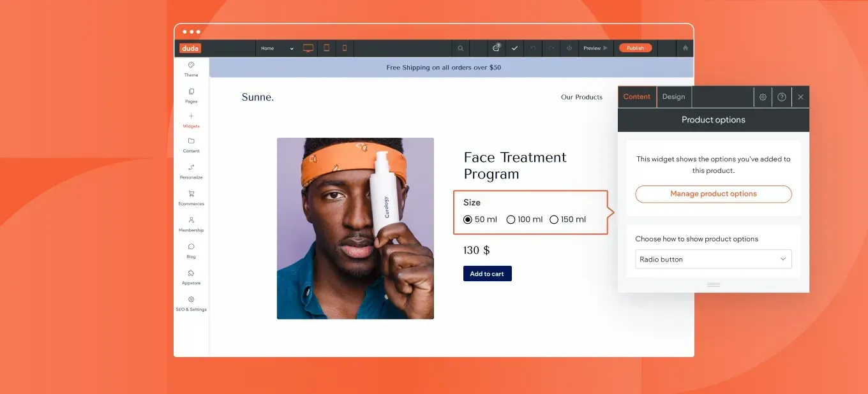Image resolution: width=868 pixels, height=394 pixels.
Task: Open Theme in the sidebar
Action: pyautogui.click(x=191, y=69)
